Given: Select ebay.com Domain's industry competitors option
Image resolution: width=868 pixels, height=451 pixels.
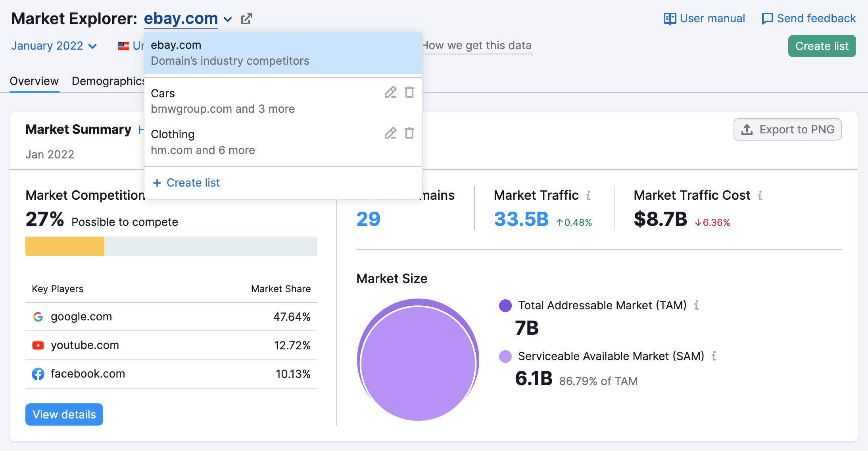Looking at the screenshot, I should click(283, 53).
